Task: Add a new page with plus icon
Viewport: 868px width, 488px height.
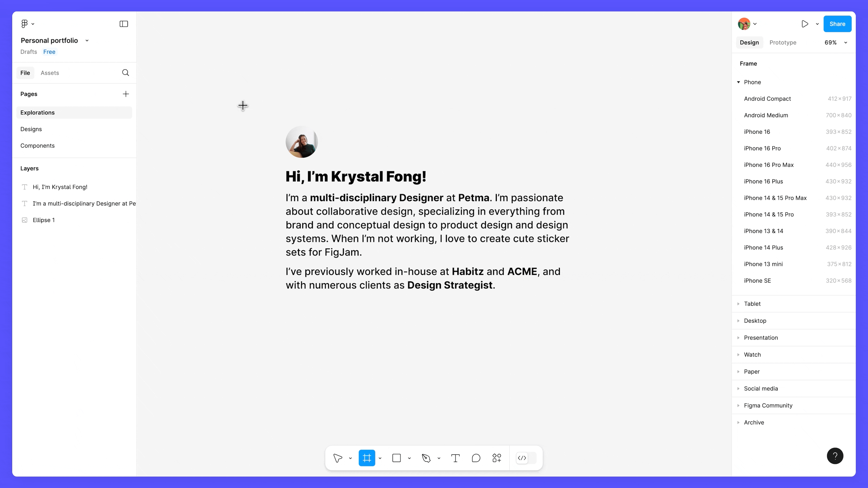Action: [x=126, y=94]
